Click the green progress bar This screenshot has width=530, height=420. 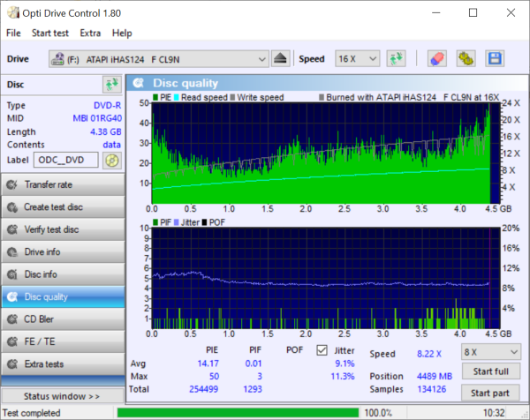pos(235,412)
